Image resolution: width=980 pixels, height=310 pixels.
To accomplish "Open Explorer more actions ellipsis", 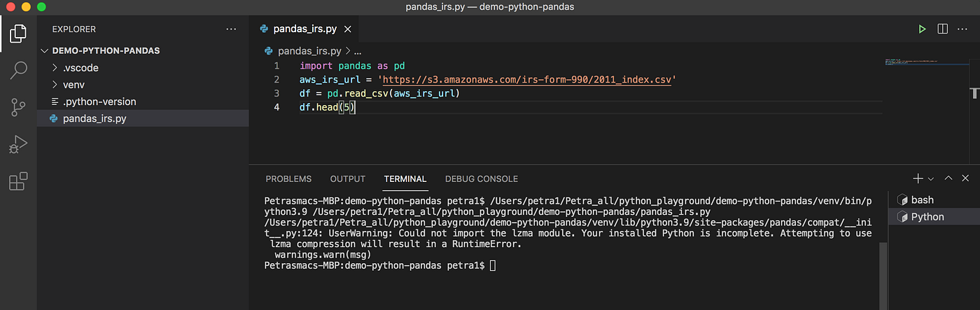I will point(232,29).
